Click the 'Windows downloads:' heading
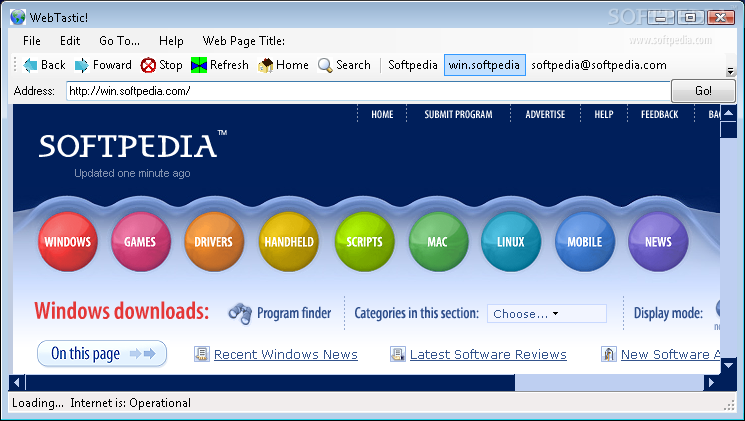Viewport: 745px width, 421px height. (122, 311)
